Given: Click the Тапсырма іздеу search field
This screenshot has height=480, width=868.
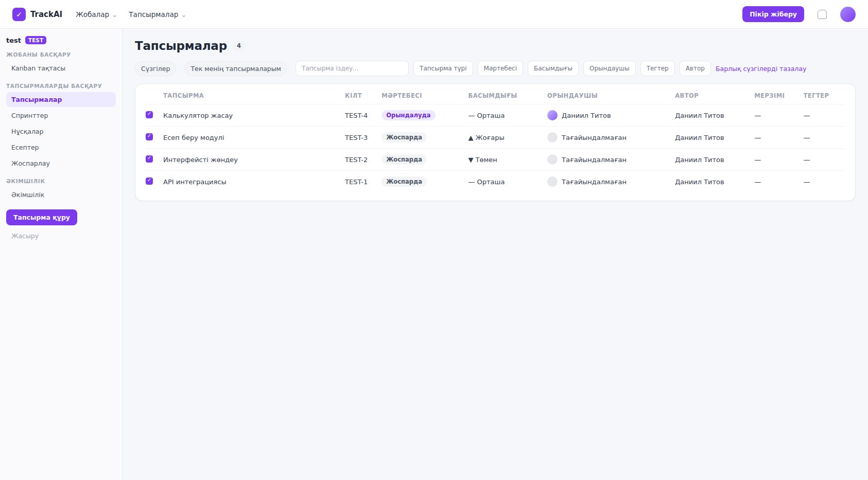Looking at the screenshot, I should click(x=352, y=68).
